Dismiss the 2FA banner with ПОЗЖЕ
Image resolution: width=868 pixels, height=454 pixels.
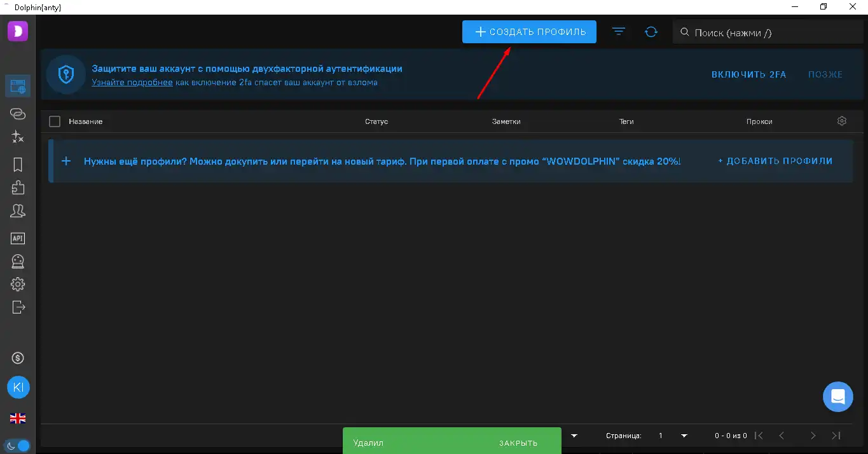pos(825,74)
